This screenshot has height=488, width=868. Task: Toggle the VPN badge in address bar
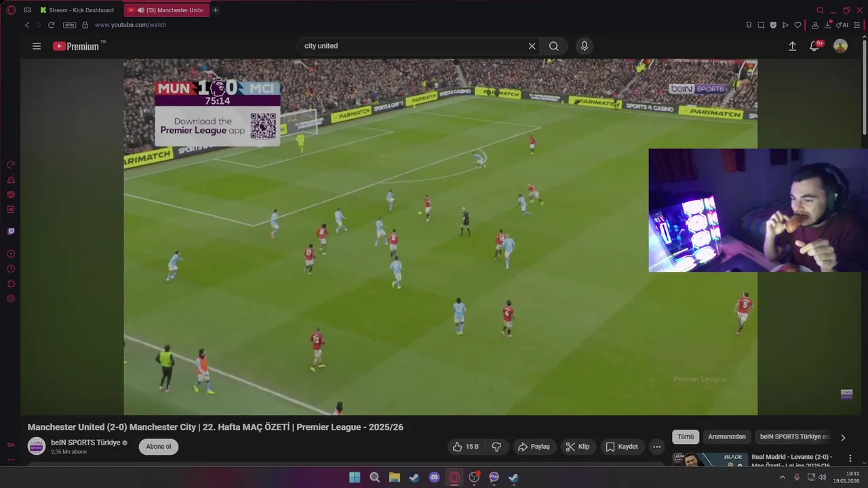[x=69, y=25]
